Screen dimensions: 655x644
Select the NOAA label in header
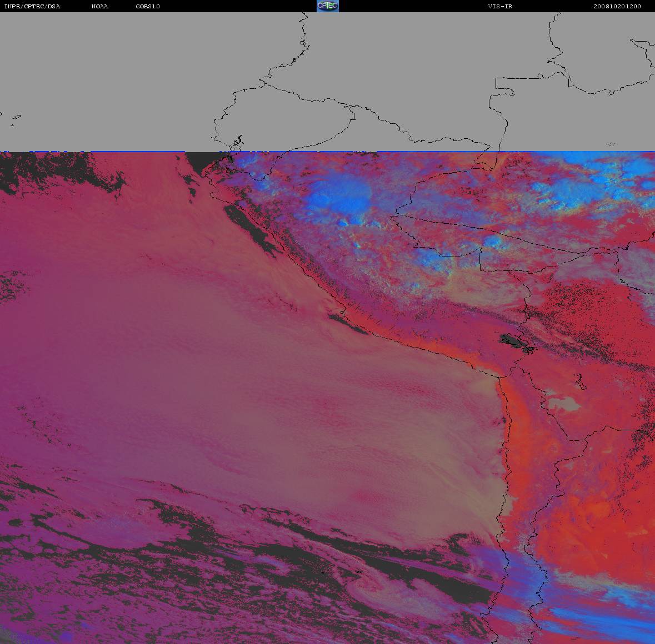99,6
